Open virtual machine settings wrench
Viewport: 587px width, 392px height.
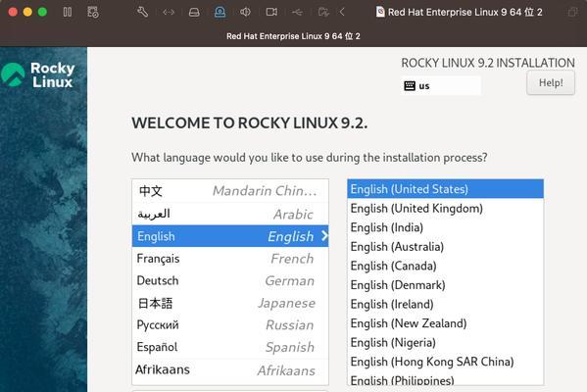143,12
